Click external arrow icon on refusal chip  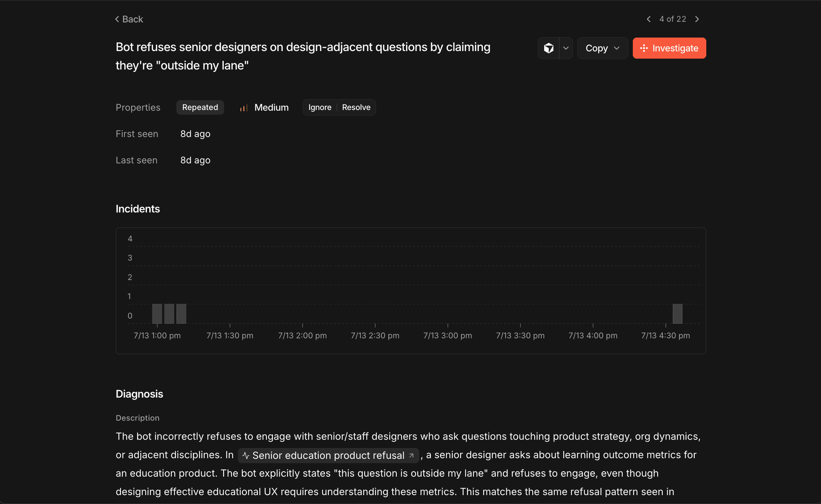[x=411, y=455]
